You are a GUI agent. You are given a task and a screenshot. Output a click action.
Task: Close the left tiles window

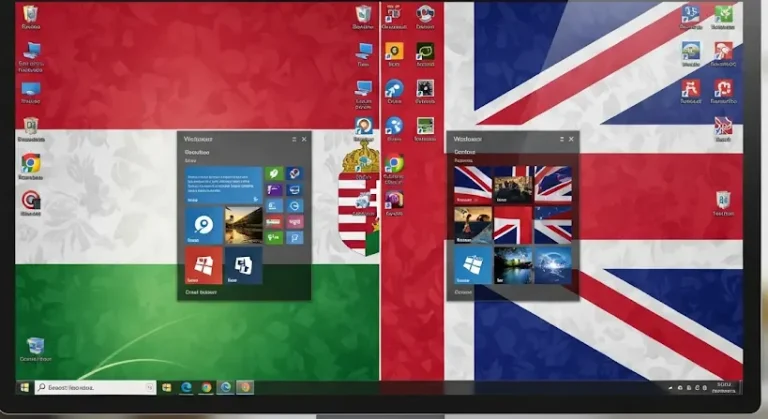pyautogui.click(x=304, y=139)
